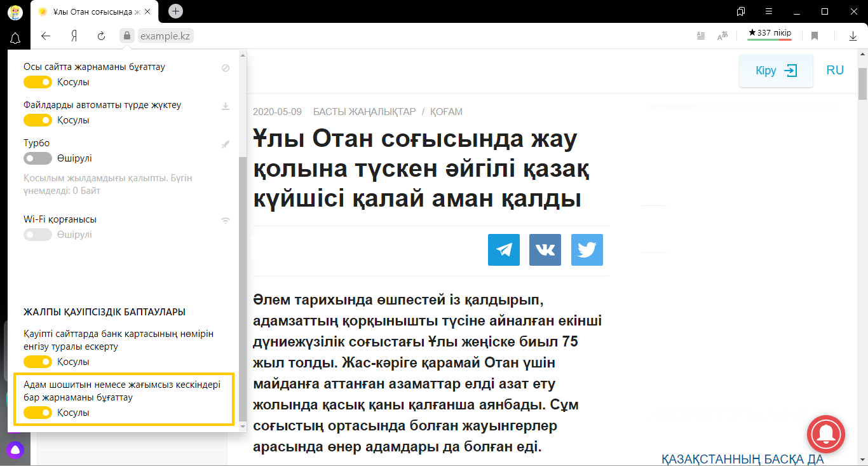
Task: Toggle automatic file downloads switch
Action: point(37,120)
